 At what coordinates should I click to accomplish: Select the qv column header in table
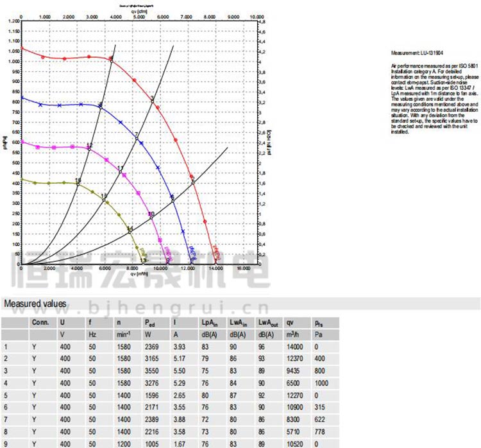(291, 322)
